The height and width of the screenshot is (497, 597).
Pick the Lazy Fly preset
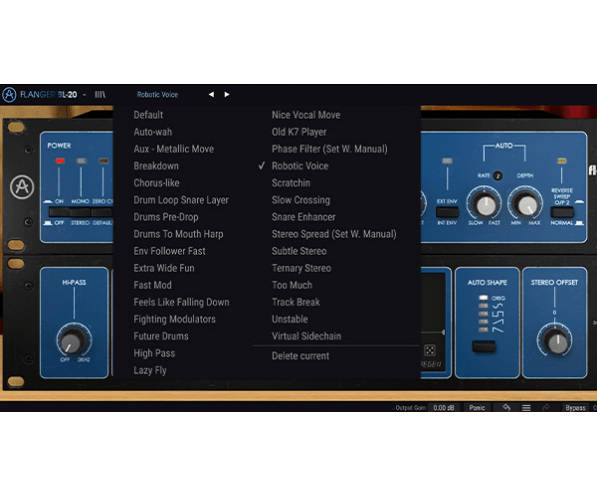click(x=150, y=370)
